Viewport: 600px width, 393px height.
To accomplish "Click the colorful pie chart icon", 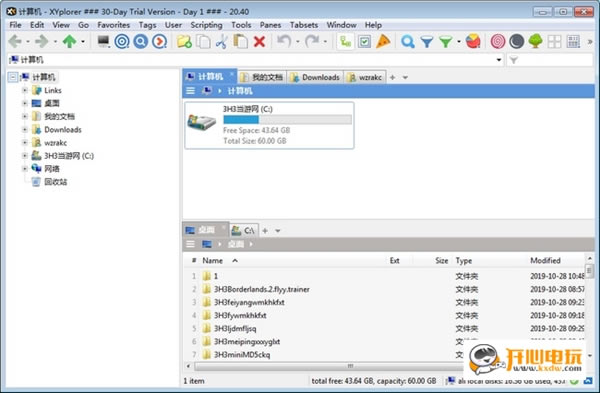I will [x=473, y=41].
